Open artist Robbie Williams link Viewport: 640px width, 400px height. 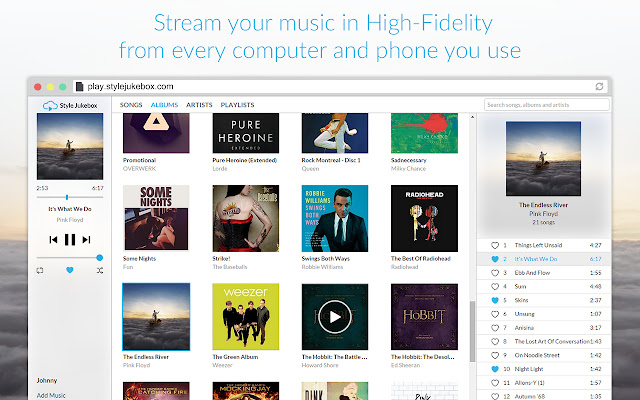[322, 267]
